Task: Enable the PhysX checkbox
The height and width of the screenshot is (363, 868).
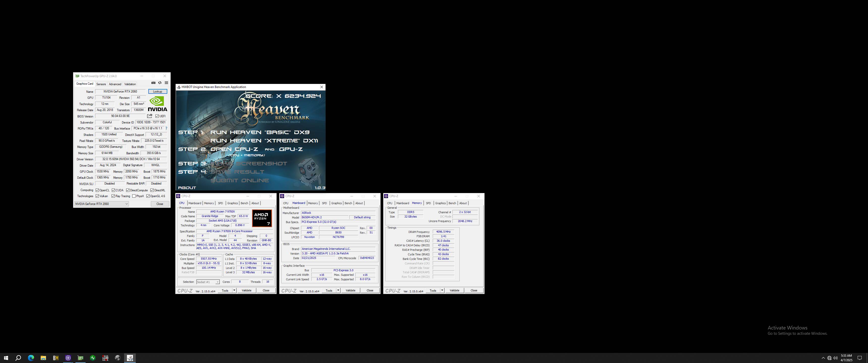Action: tap(134, 196)
